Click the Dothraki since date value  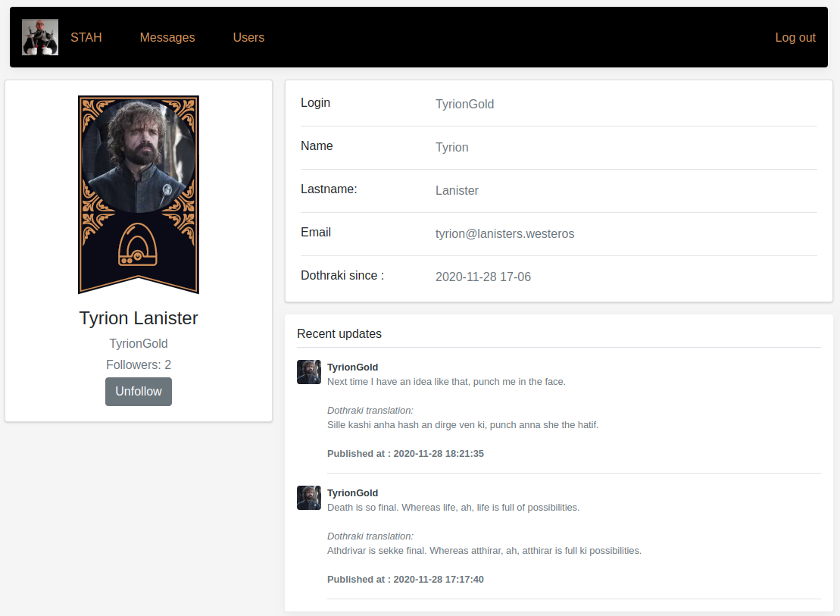tap(483, 277)
